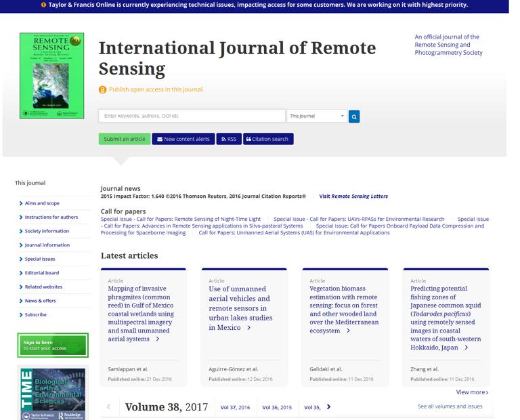Click the journal cover thumbnail
The height and width of the screenshot is (420, 520).
[51, 76]
